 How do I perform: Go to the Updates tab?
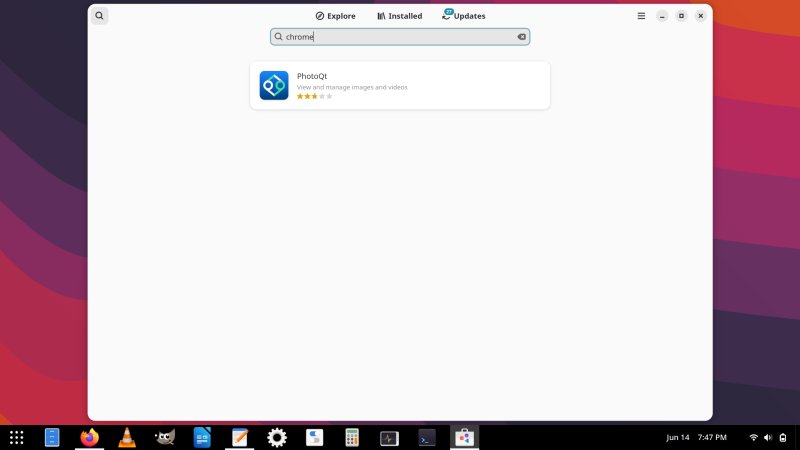coord(464,16)
